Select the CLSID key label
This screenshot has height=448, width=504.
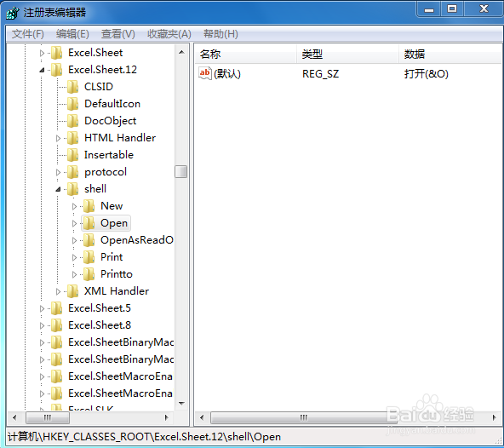pyautogui.click(x=99, y=87)
